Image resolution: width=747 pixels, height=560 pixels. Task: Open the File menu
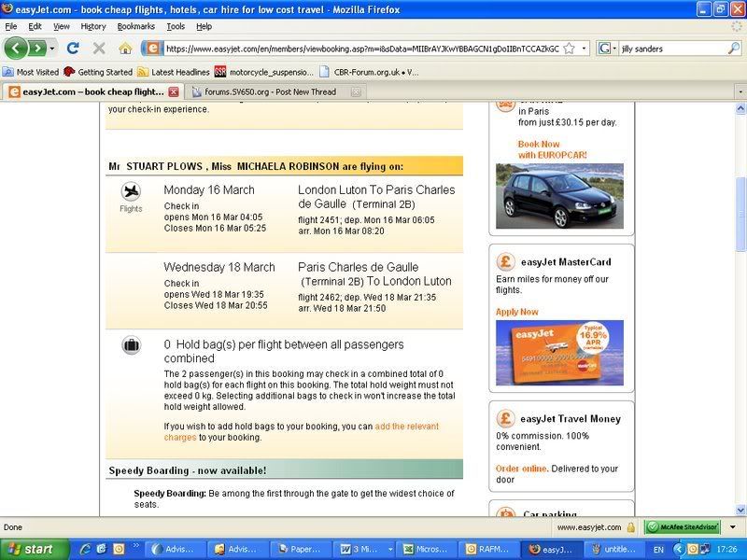[11, 26]
